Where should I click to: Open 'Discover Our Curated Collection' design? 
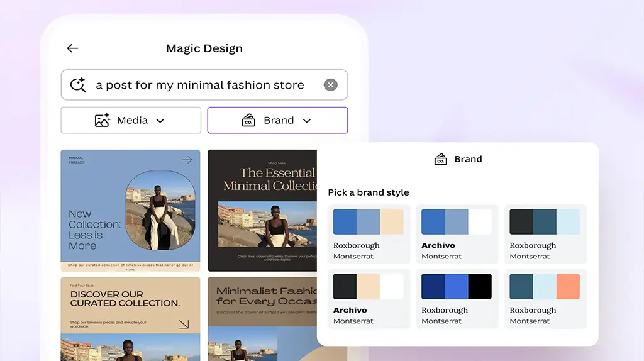pyautogui.click(x=131, y=319)
